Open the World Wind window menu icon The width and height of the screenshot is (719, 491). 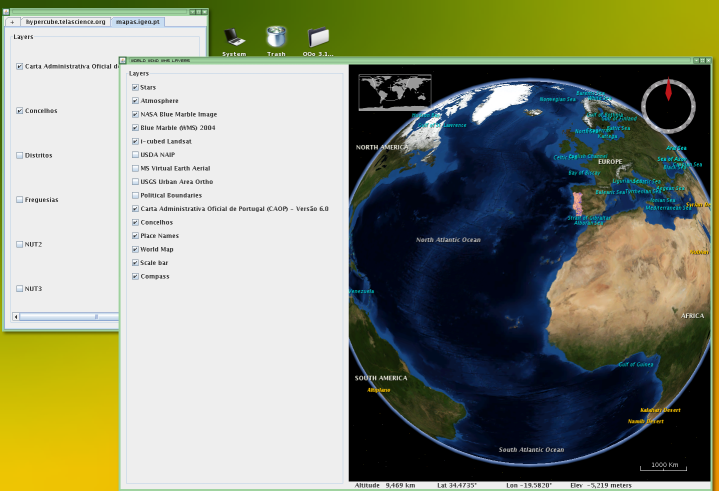tap(124, 60)
